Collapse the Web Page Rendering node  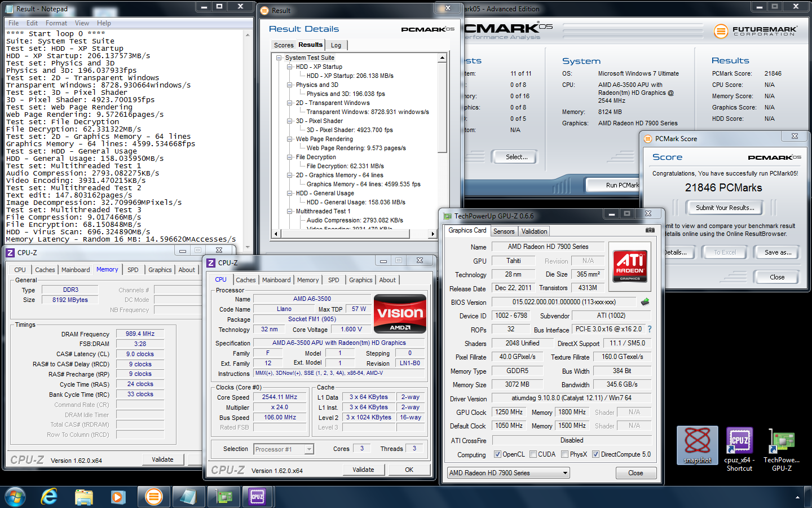[289, 139]
